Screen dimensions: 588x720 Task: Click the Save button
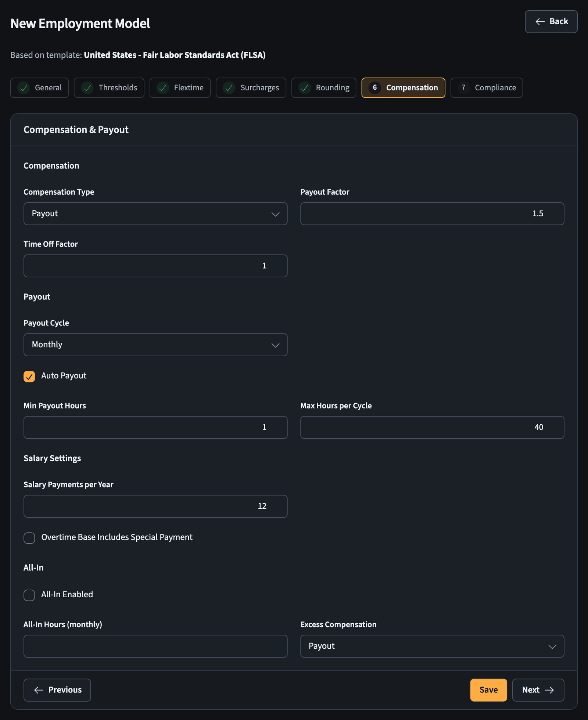(x=488, y=690)
